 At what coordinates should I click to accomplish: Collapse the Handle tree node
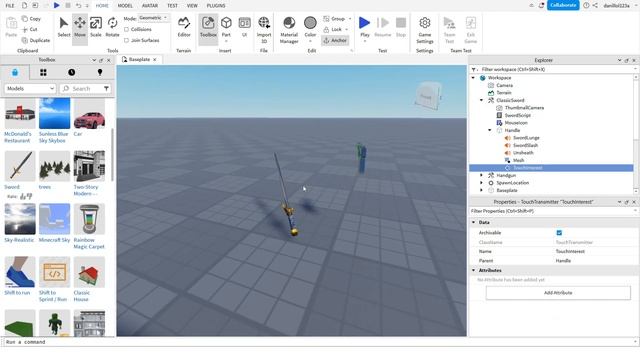click(490, 130)
